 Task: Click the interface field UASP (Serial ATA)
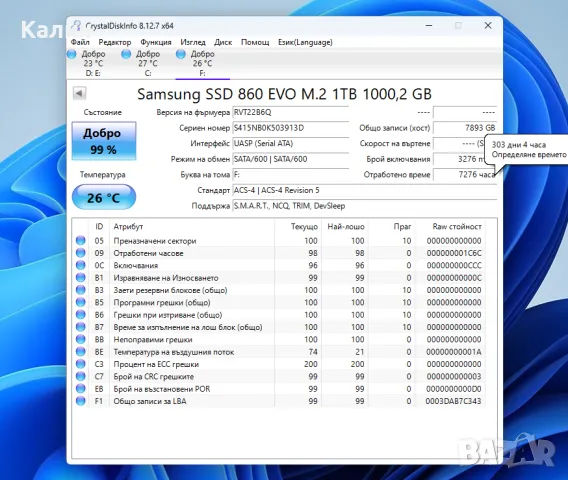click(291, 143)
